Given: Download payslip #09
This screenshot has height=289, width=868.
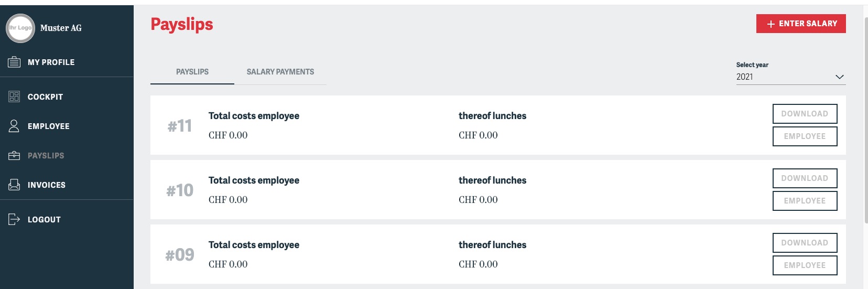Looking at the screenshot, I should [x=805, y=243].
